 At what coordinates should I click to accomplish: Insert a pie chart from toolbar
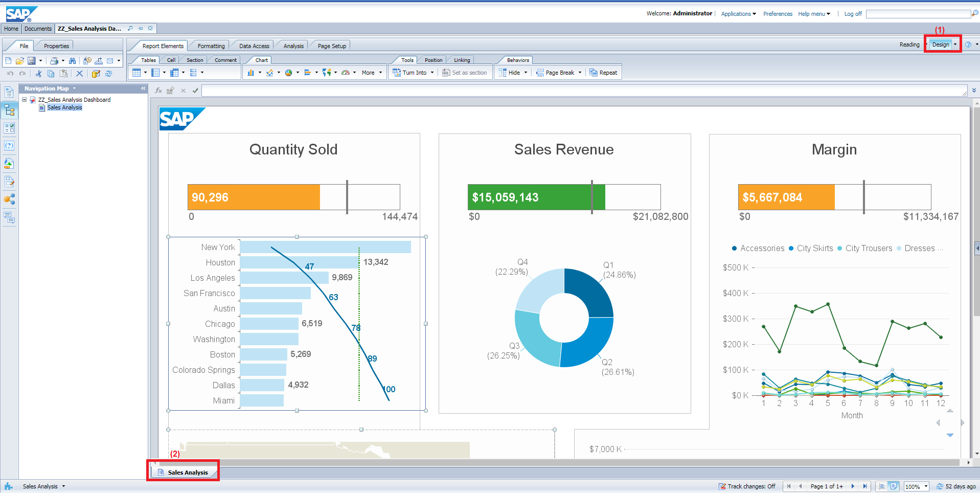click(289, 73)
